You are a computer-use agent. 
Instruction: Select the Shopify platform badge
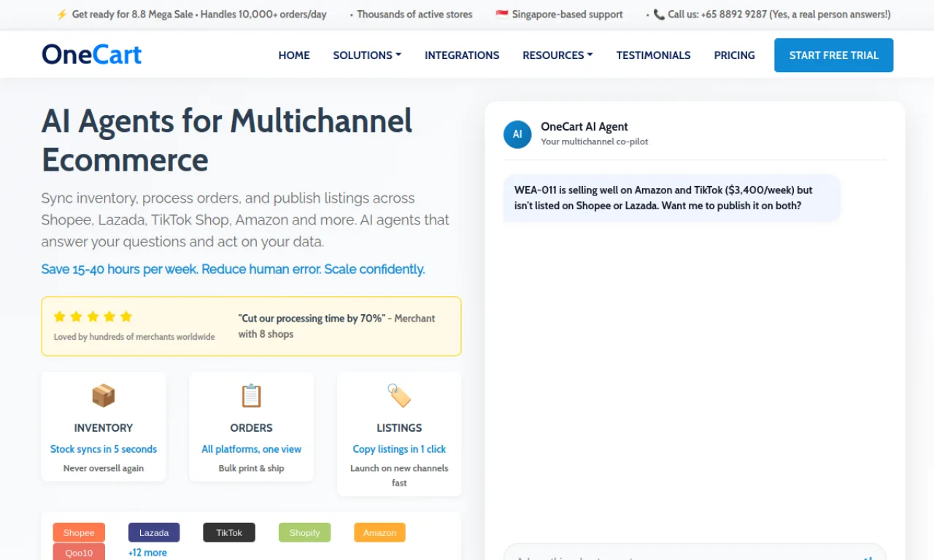pyautogui.click(x=304, y=532)
